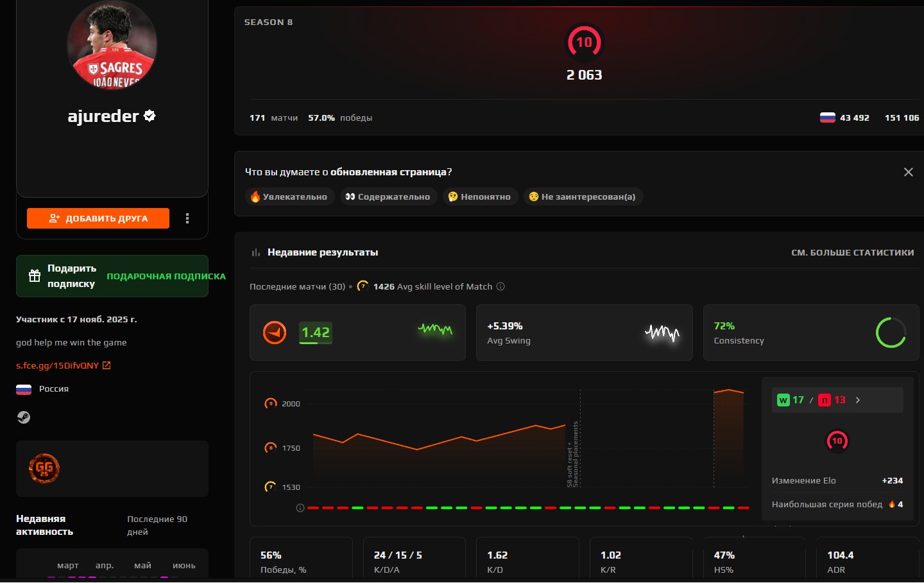Click the green rating sparkline graph
This screenshot has height=583, width=924.
[x=435, y=329]
